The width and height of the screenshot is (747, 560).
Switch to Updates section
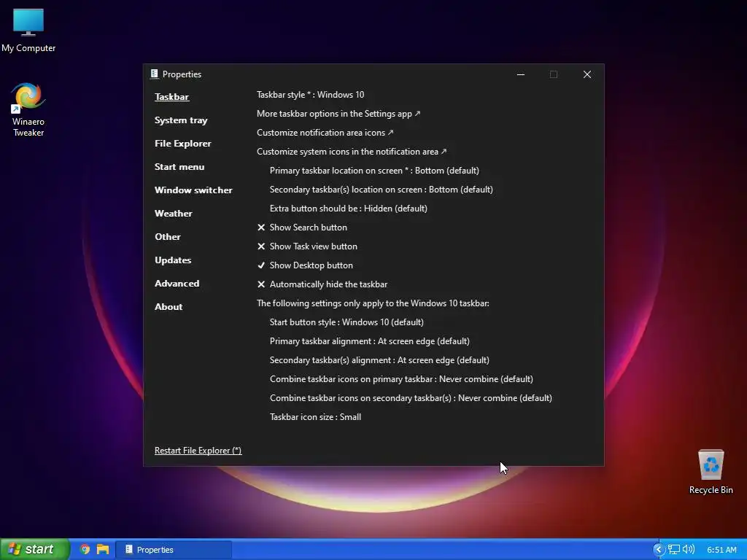tap(173, 260)
